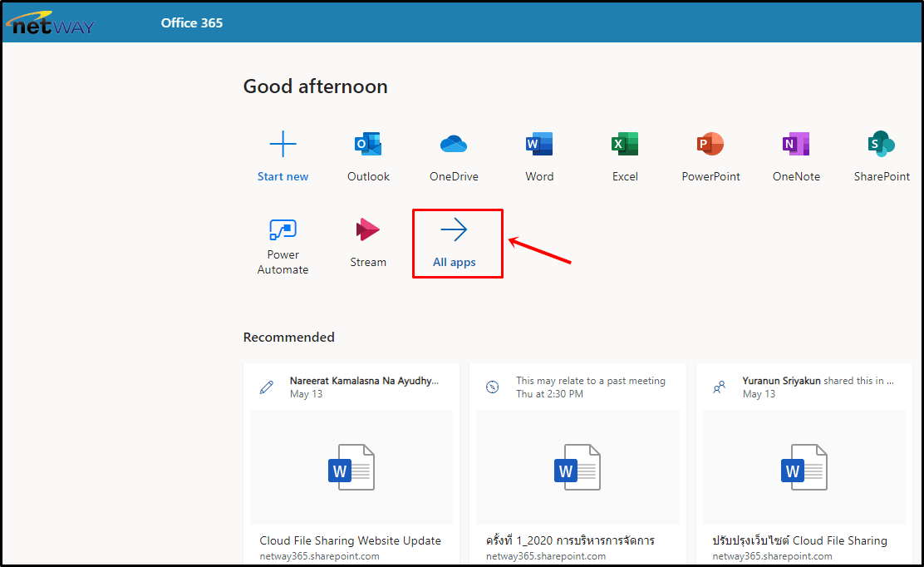Launch the Stream video app
924x567 pixels.
click(367, 230)
